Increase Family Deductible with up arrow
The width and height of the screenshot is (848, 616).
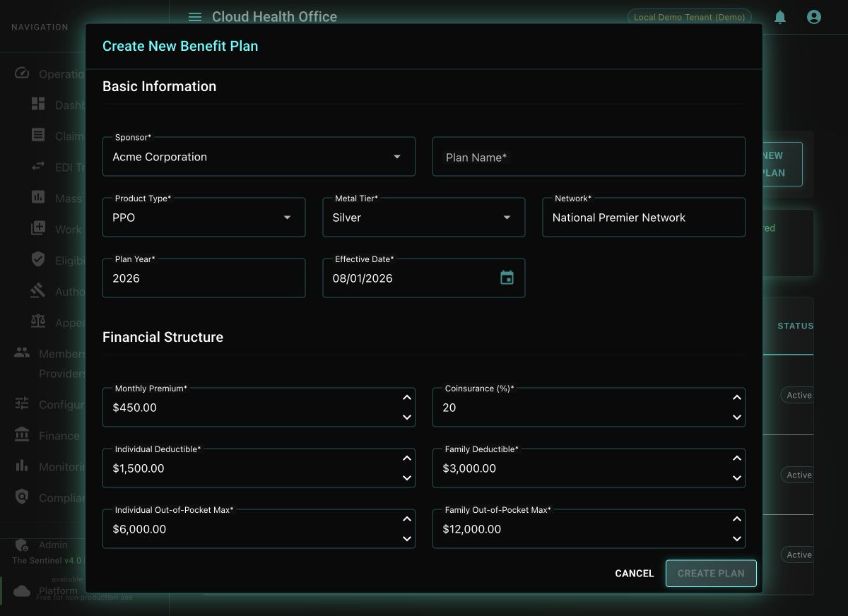737,458
